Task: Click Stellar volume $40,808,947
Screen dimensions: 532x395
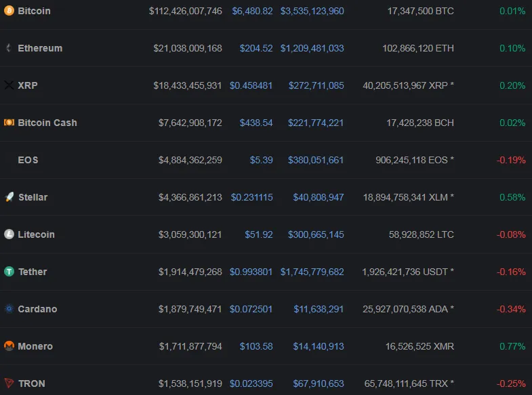Action: [319, 197]
